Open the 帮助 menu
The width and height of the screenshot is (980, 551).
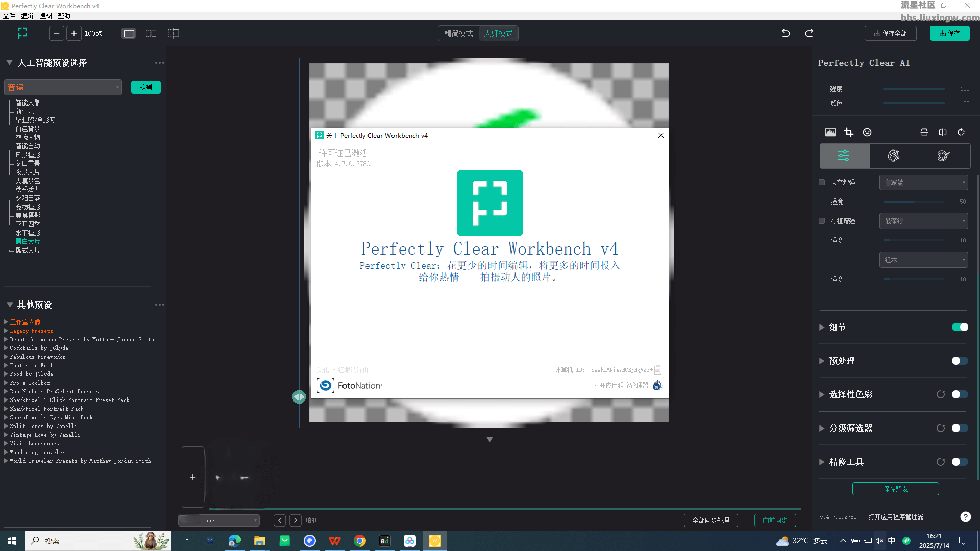click(64, 16)
